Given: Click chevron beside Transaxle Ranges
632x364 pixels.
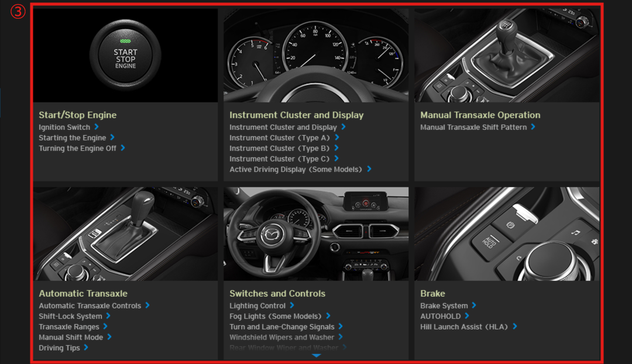Looking at the screenshot, I should 105,327.
